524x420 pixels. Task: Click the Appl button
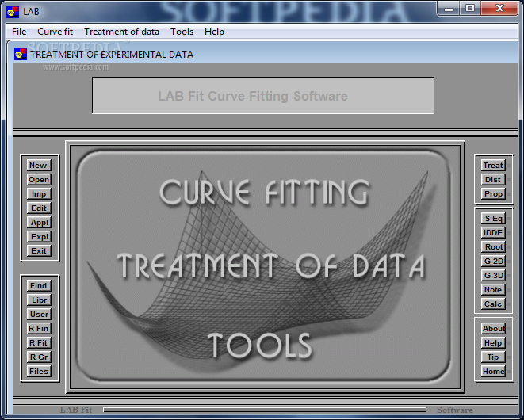pos(39,222)
